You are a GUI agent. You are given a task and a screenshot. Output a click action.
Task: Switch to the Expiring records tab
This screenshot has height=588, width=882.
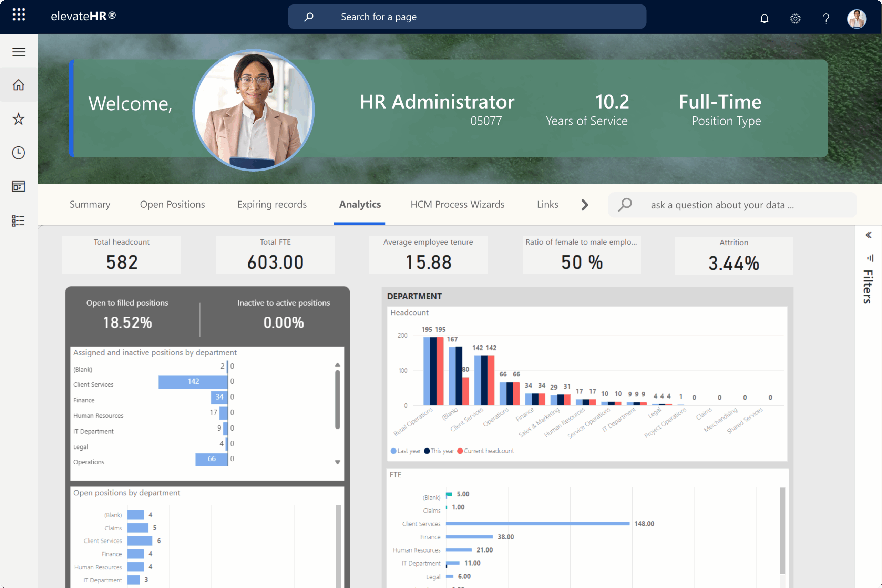(x=272, y=204)
